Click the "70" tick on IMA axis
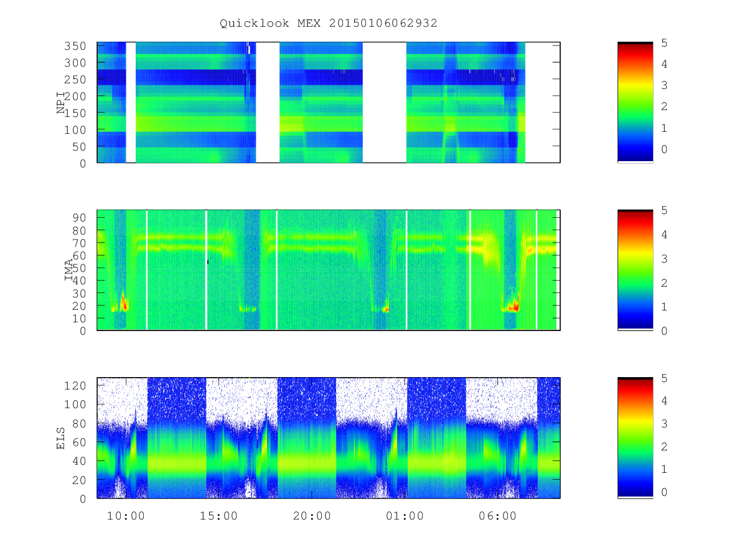Image resolution: width=747 pixels, height=560 pixels. [x=78, y=243]
